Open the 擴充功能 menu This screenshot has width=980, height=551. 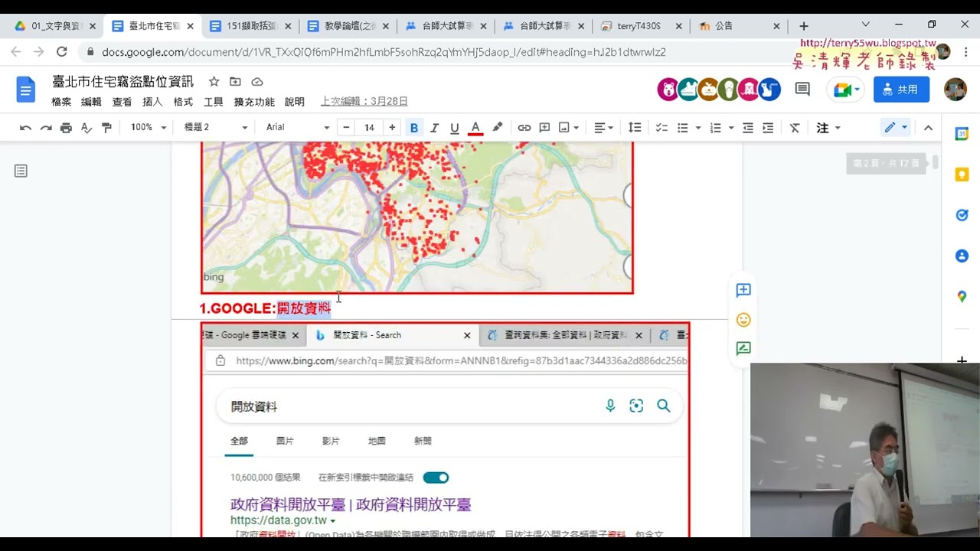pos(254,102)
